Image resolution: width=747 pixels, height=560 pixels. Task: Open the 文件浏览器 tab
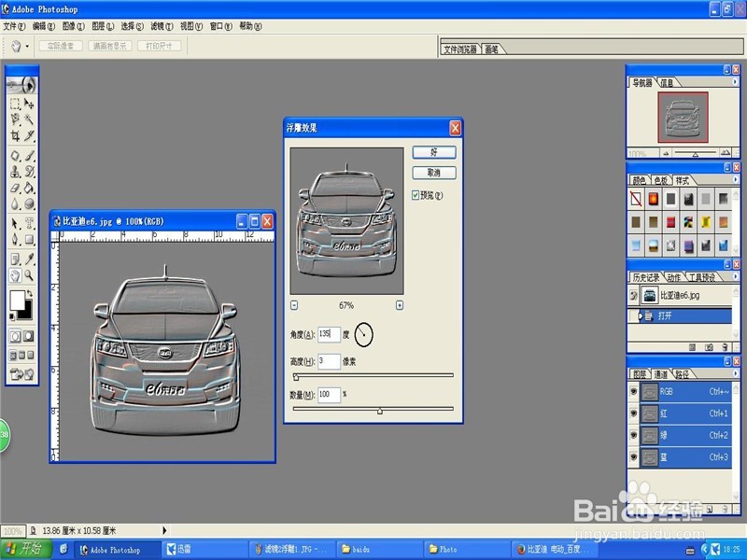point(460,49)
